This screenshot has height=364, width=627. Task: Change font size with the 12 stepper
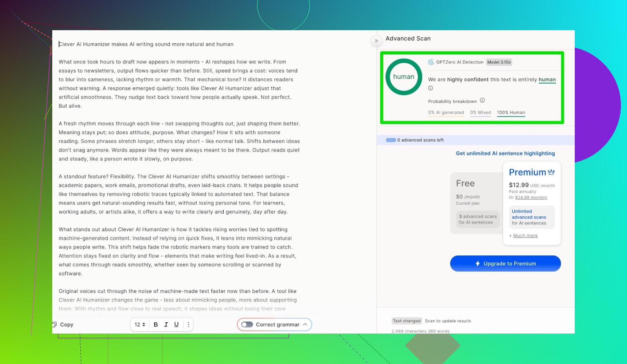(x=140, y=324)
